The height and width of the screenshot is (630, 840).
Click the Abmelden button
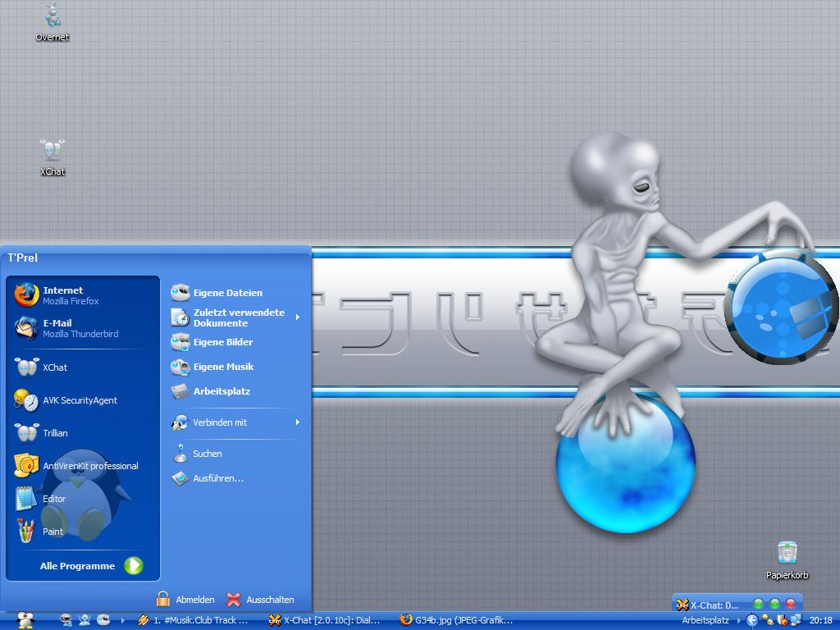tap(185, 600)
